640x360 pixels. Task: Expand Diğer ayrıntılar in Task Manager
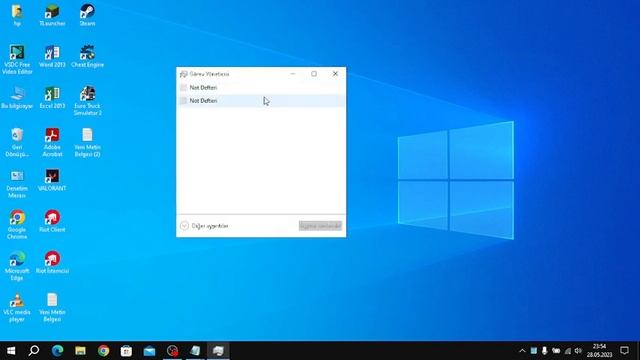tap(204, 226)
